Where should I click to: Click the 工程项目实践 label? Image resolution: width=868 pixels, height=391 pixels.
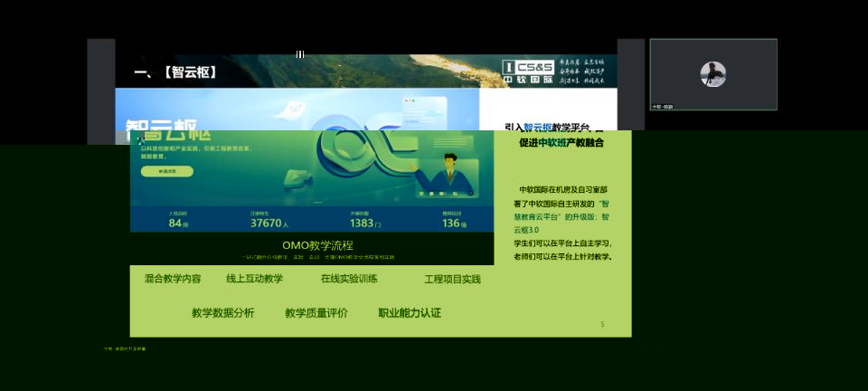452,279
